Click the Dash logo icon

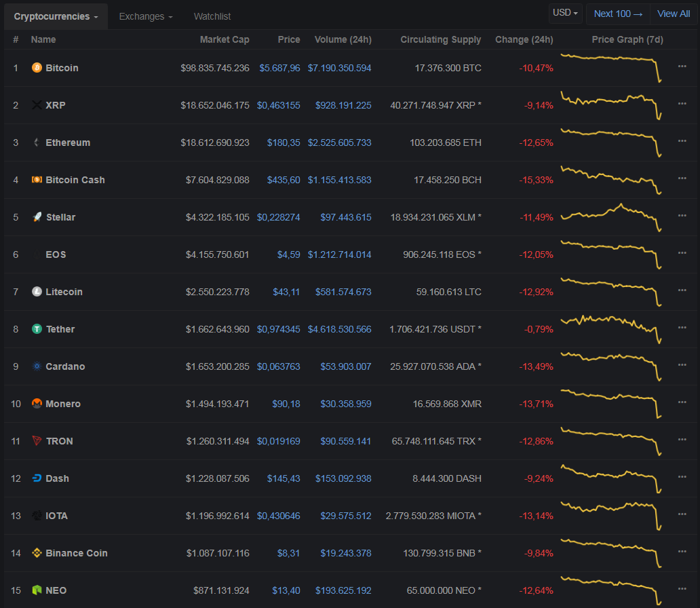(x=37, y=478)
